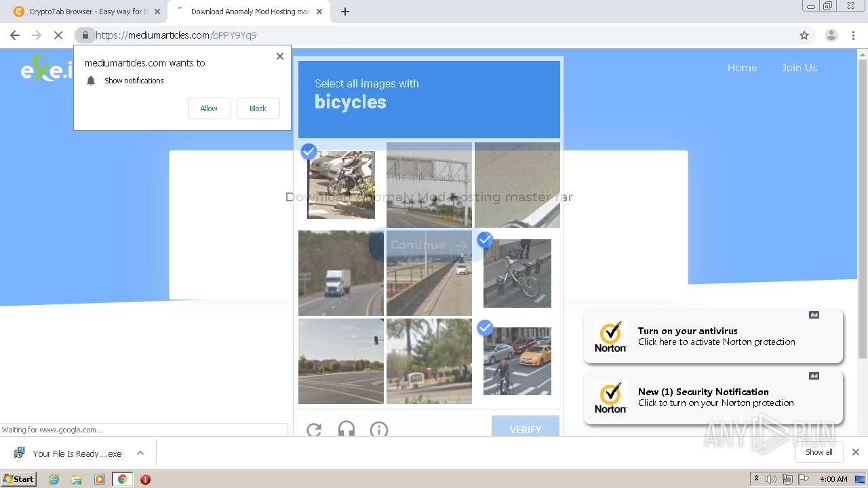The width and height of the screenshot is (868, 488).
Task: Open the volume speaker tray icon
Action: [x=771, y=479]
